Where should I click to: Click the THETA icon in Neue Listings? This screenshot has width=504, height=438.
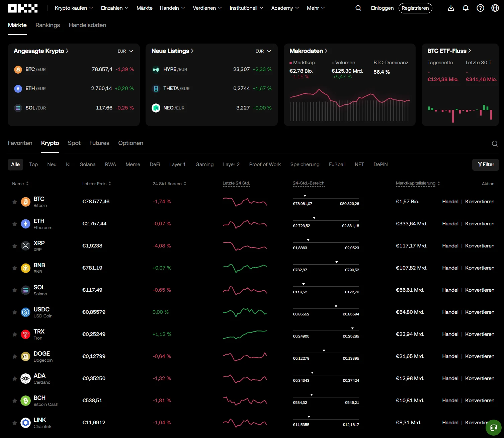coord(156,89)
